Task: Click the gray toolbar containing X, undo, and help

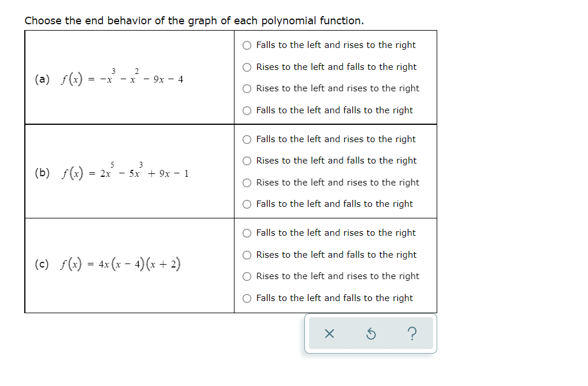Action: point(370,334)
